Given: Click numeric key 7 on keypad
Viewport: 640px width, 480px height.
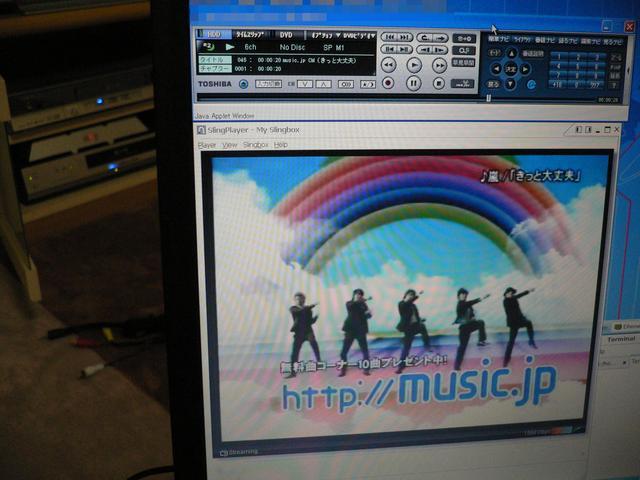Looking at the screenshot, I should click(x=558, y=75).
